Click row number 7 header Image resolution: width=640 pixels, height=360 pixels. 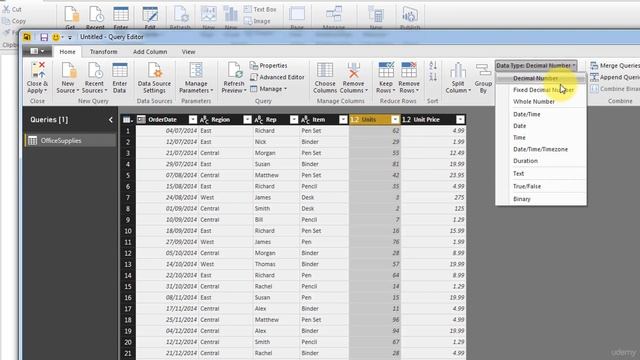[128, 198]
